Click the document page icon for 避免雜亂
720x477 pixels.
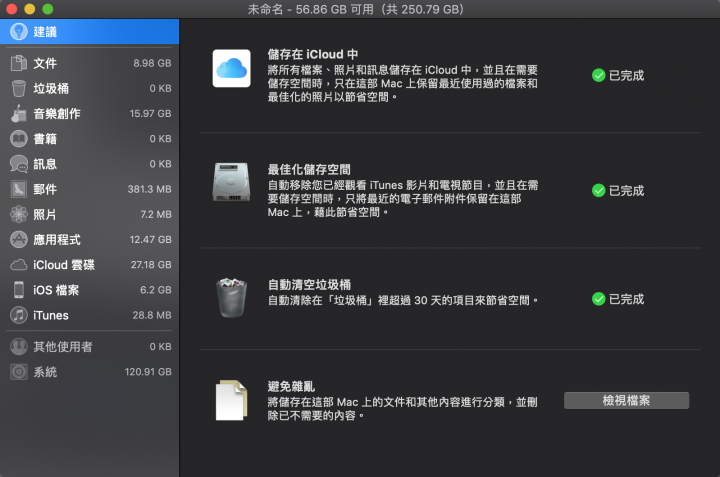tap(231, 400)
